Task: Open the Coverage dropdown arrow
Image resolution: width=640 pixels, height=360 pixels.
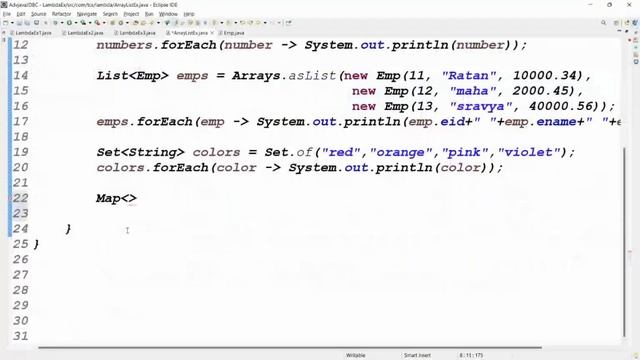Action: 90,23
